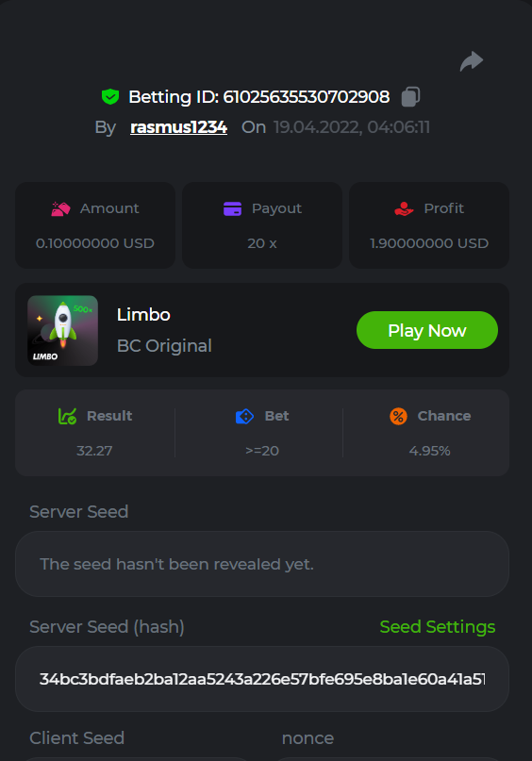Click the green verified shield icon
Screen dimensions: 532x761
(110, 96)
